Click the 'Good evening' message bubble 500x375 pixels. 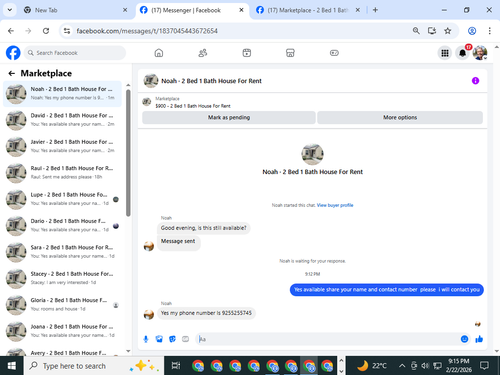tap(204, 228)
